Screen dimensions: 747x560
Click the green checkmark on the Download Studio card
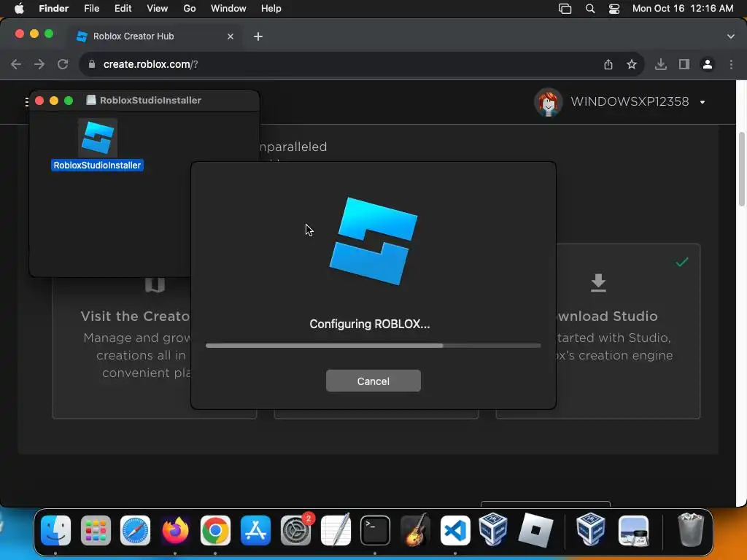click(x=682, y=262)
